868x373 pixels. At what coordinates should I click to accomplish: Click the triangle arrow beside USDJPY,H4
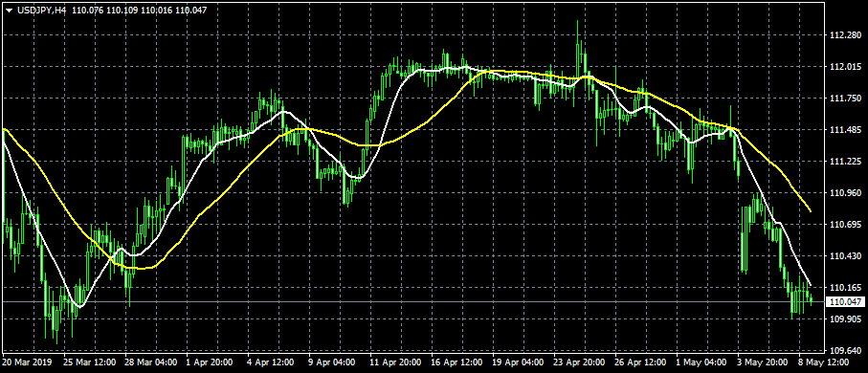(x=9, y=10)
